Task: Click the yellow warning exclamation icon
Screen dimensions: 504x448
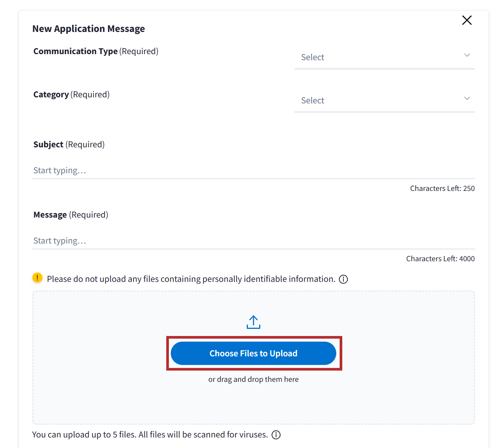Action: 38,278
